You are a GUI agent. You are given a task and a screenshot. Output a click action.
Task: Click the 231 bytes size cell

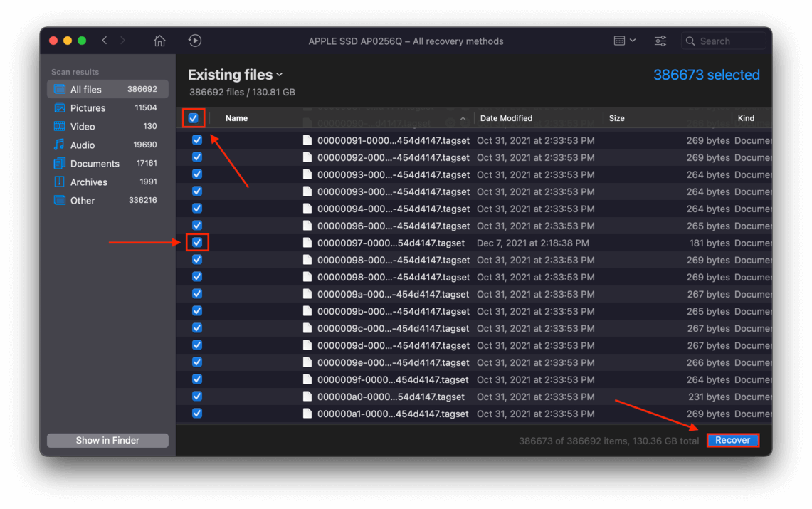click(709, 397)
